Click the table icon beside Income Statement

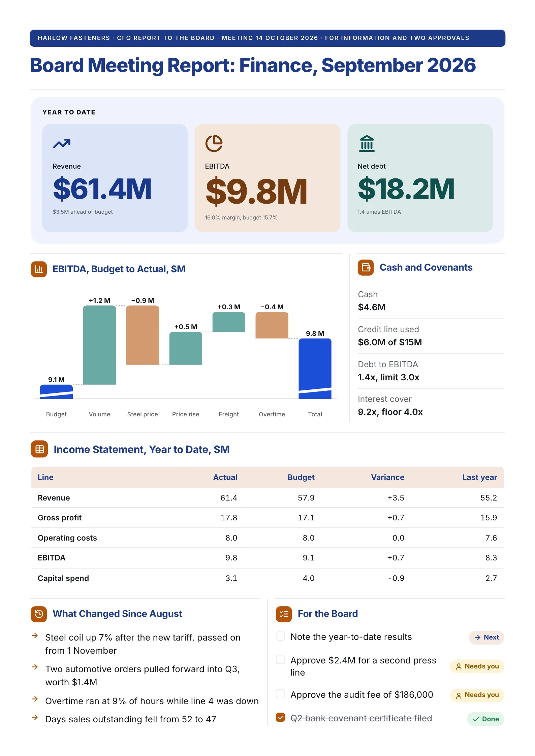pyautogui.click(x=39, y=449)
